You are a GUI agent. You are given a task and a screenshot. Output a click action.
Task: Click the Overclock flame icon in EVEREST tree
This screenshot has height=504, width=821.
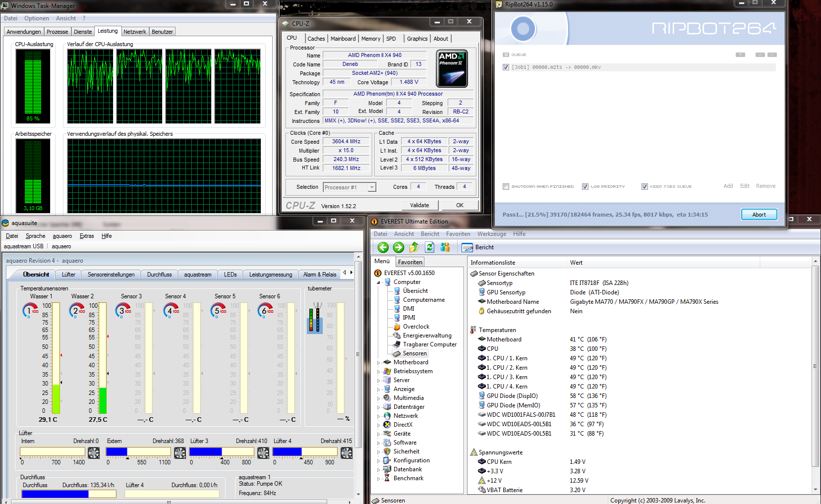tap(397, 327)
